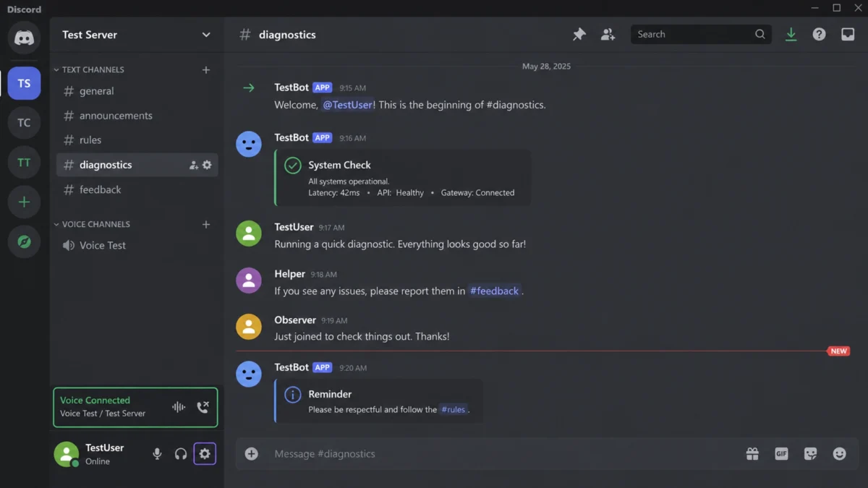Image resolution: width=868 pixels, height=488 pixels.
Task: Deafen with the headphones icon
Action: pyautogui.click(x=181, y=453)
